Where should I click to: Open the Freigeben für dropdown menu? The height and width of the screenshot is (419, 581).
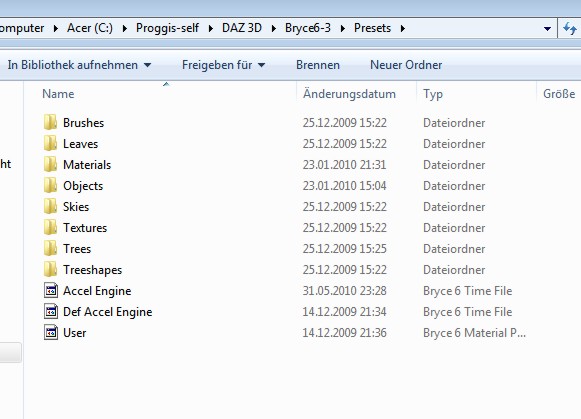[x=223, y=65]
